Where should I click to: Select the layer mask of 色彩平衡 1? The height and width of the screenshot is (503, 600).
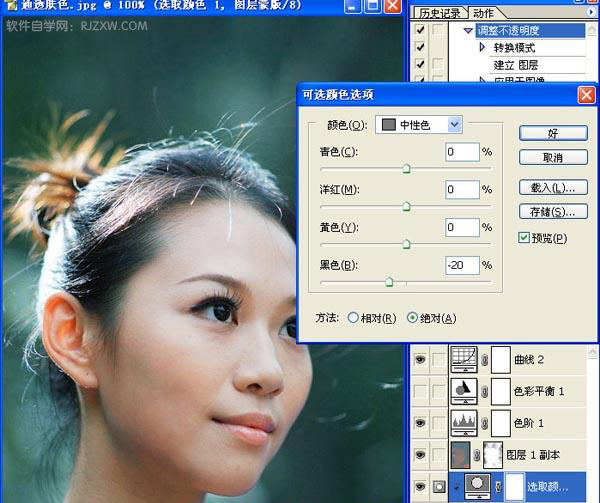coord(501,391)
